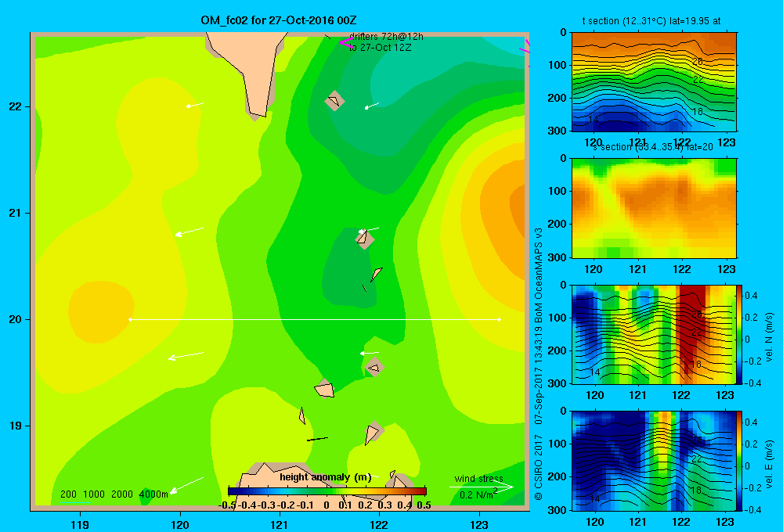Click the 'drifters 72h@12h' label
783x532 pixels.
point(386,37)
